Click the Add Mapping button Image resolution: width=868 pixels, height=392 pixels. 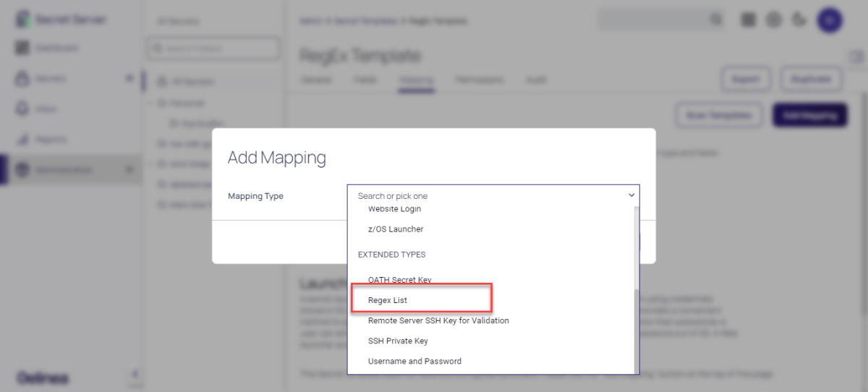[809, 115]
